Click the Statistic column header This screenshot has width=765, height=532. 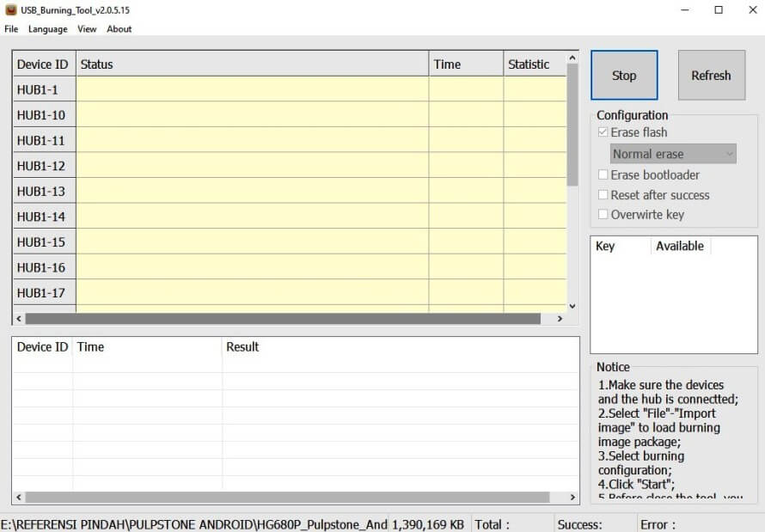click(x=528, y=64)
